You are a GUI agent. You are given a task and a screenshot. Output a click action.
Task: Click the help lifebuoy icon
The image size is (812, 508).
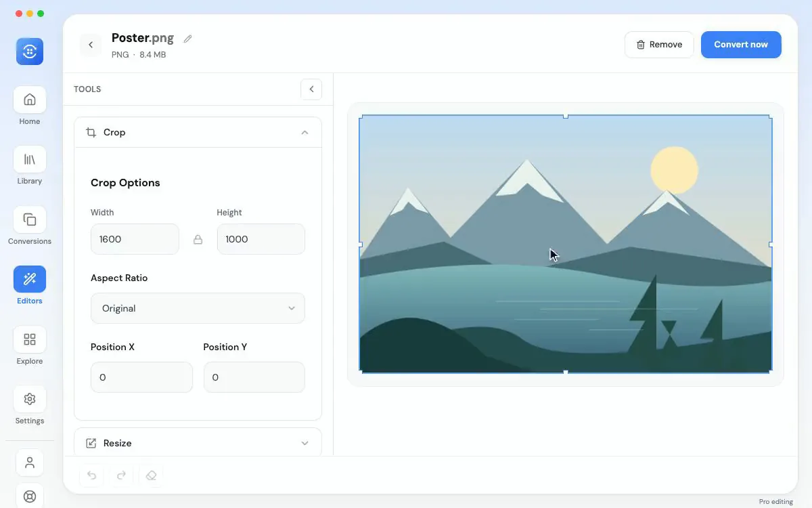tap(30, 496)
